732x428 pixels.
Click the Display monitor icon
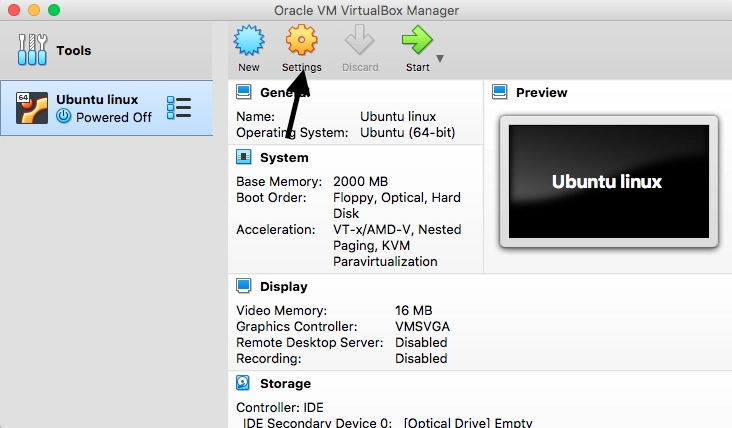(243, 287)
